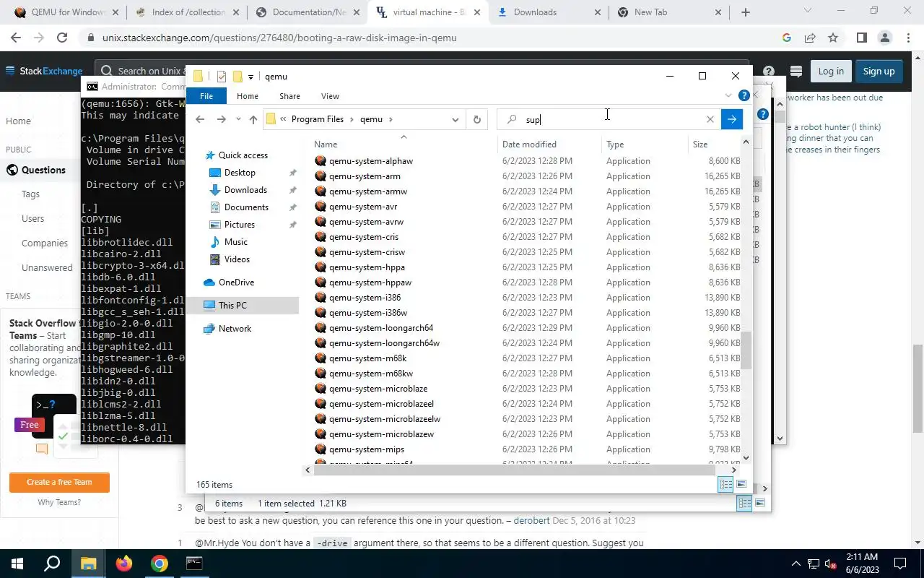Open the Command Prompt from the taskbar
This screenshot has height=578, width=924.
[194, 564]
